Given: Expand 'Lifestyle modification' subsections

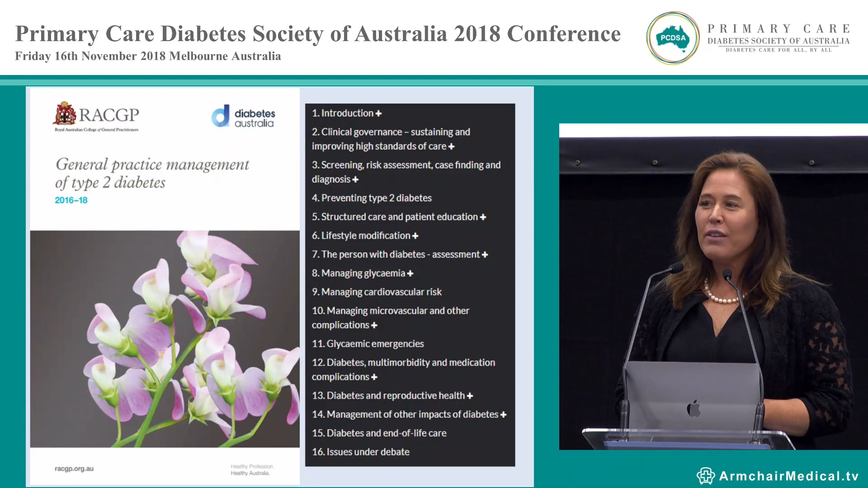Looking at the screenshot, I should click(415, 235).
